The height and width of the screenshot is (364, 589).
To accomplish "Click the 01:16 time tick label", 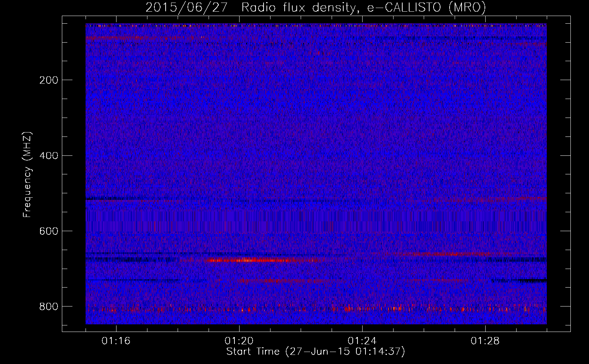I will 116,341.
